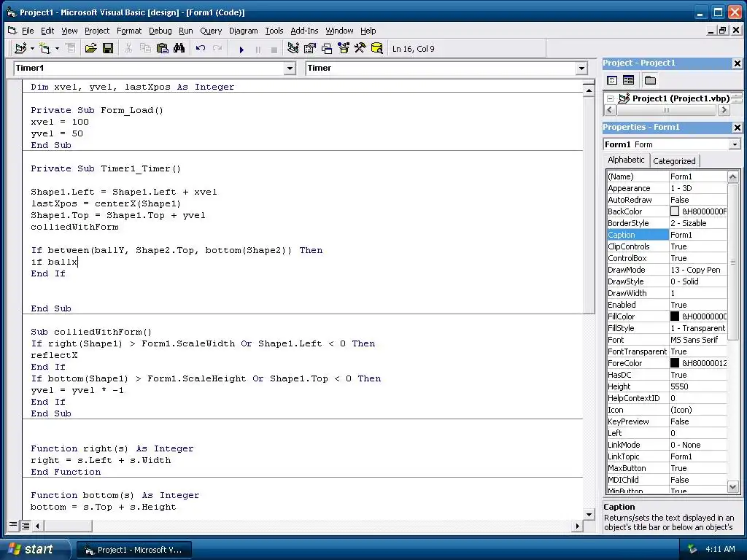
Task: Click the Paste clipboard icon
Action: pos(163,49)
